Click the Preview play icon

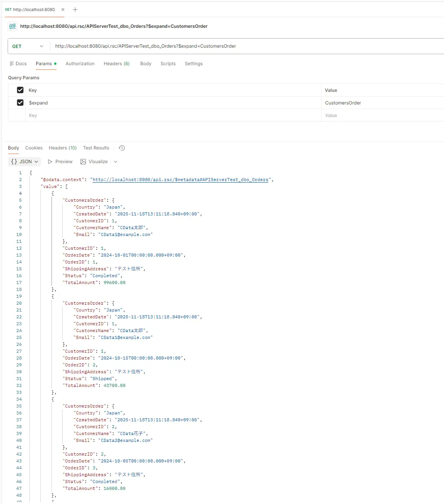pyautogui.click(x=50, y=162)
